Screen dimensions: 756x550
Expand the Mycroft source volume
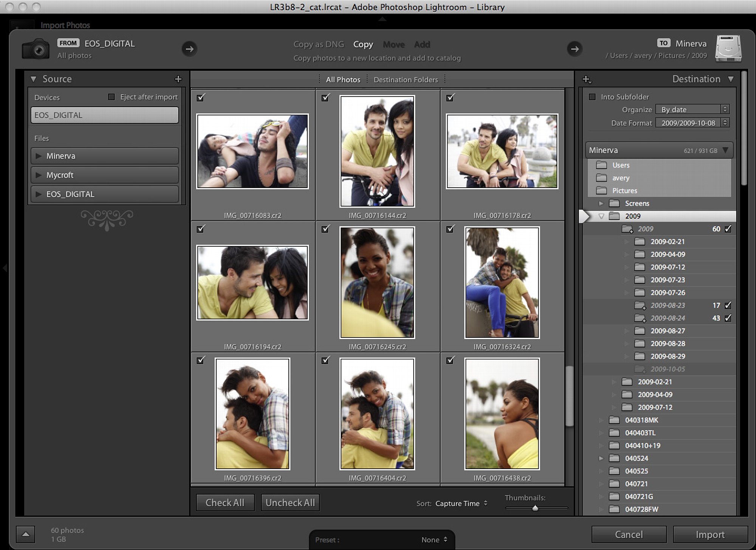[x=38, y=175]
